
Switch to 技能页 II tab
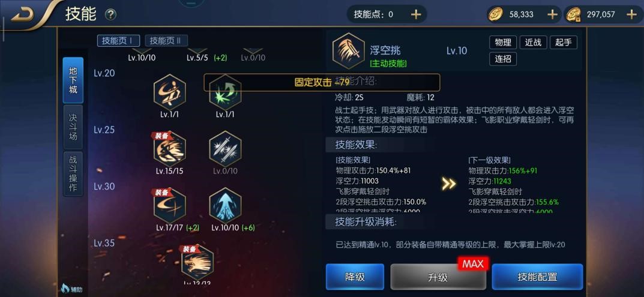pyautogui.click(x=166, y=41)
